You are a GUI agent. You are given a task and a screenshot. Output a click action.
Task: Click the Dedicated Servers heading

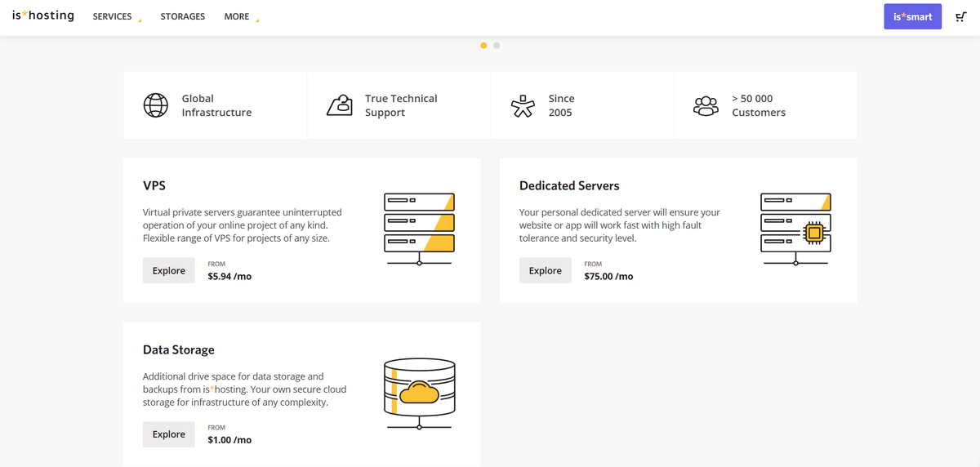569,185
